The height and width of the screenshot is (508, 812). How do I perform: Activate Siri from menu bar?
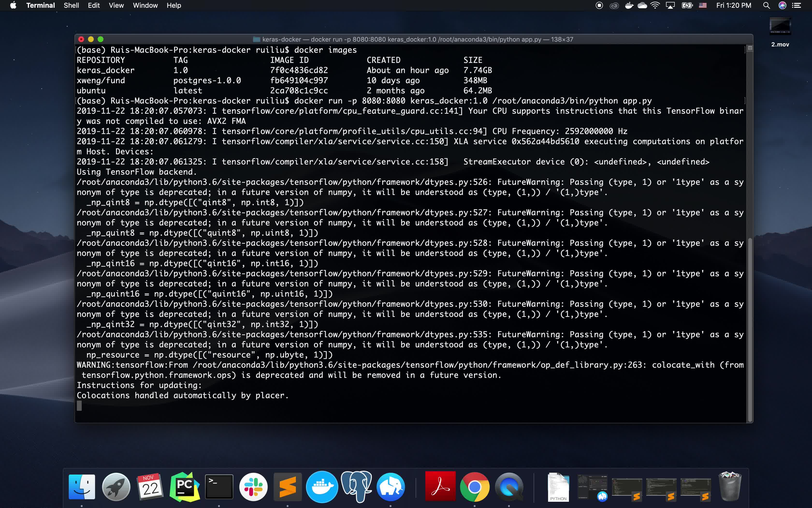point(783,5)
